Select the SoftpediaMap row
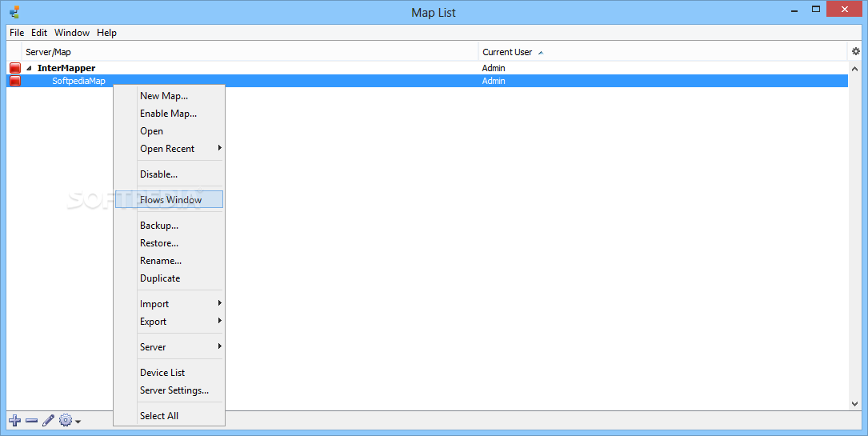This screenshot has width=868, height=436. pos(427,81)
